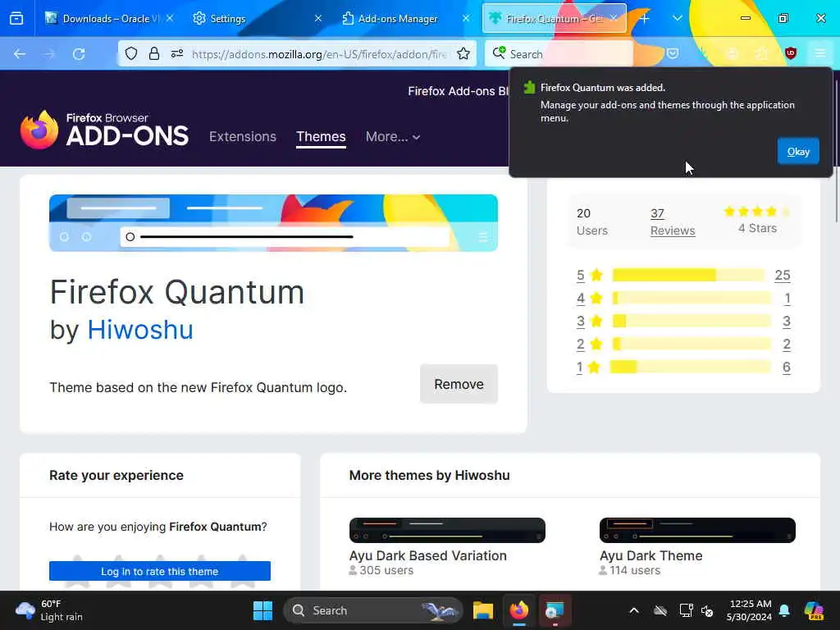Viewport: 840px width, 630px height.
Task: Open the 4 star review count 1
Action: 787,299
